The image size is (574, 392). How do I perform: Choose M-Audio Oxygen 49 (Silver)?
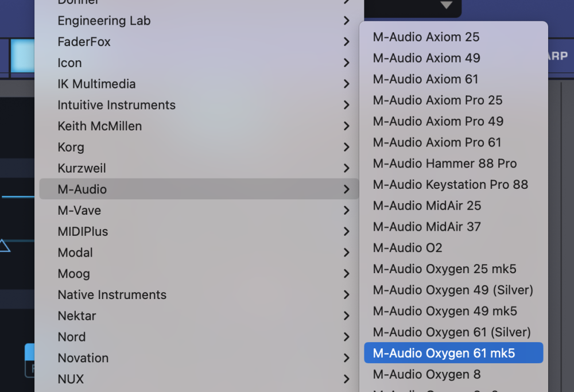453,290
